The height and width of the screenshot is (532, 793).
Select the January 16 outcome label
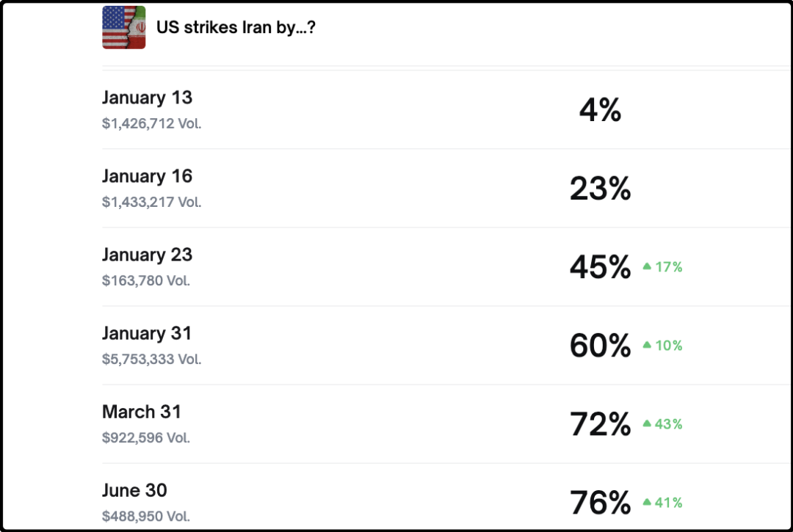tap(147, 176)
